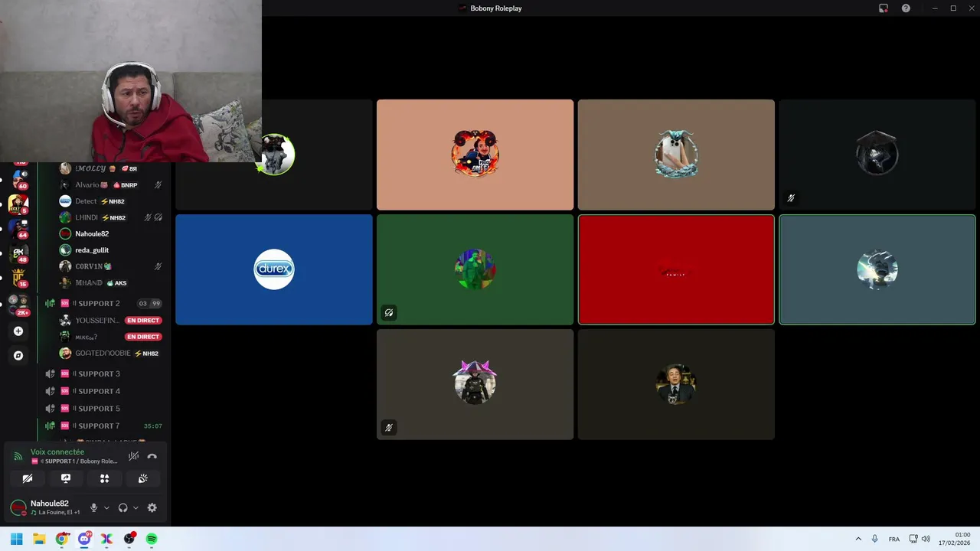This screenshot has height=551, width=980.
Task: Open Google Chrome from taskbar
Action: click(x=62, y=539)
